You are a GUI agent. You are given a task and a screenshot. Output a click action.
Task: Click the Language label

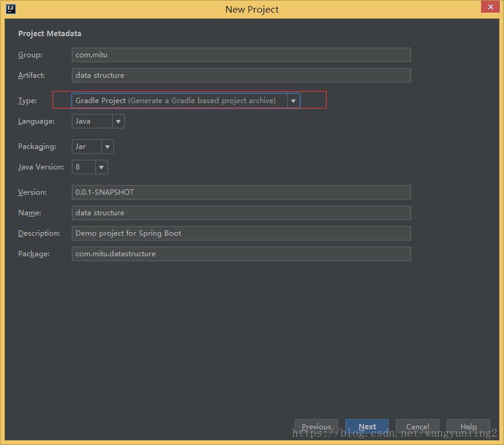coord(36,121)
